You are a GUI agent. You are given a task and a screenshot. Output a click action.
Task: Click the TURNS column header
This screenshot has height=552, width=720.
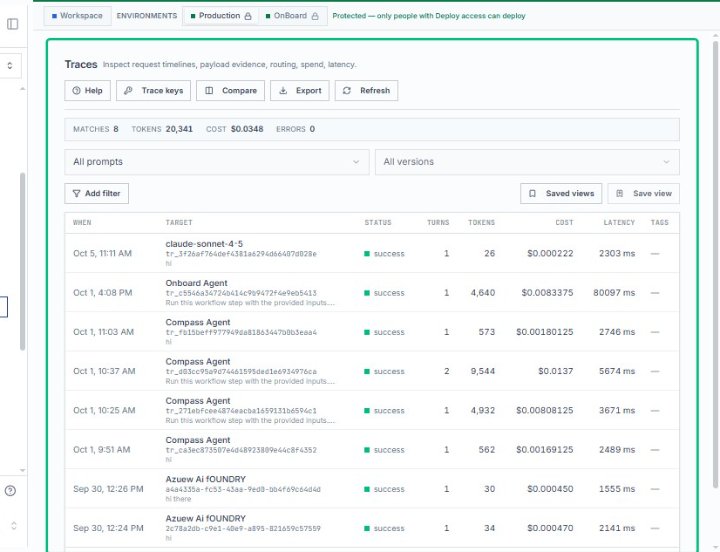click(x=438, y=223)
